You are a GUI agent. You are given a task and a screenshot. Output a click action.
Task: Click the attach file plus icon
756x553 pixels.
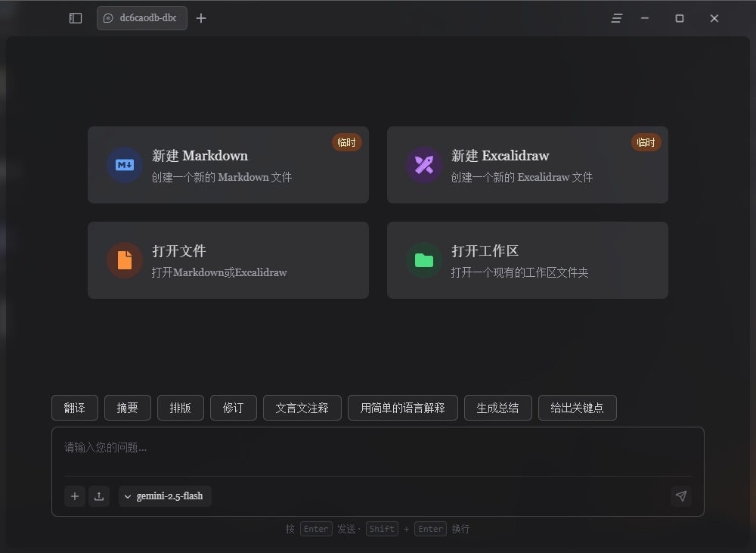[x=74, y=496]
